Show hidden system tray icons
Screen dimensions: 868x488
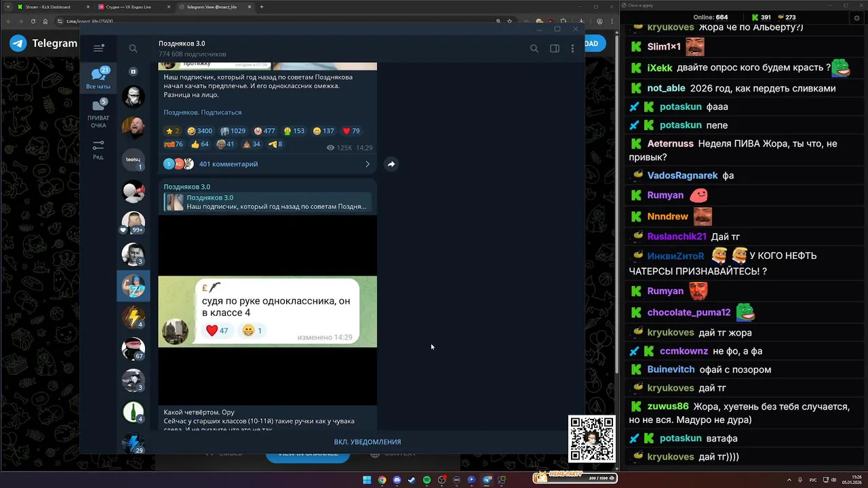pos(789,480)
